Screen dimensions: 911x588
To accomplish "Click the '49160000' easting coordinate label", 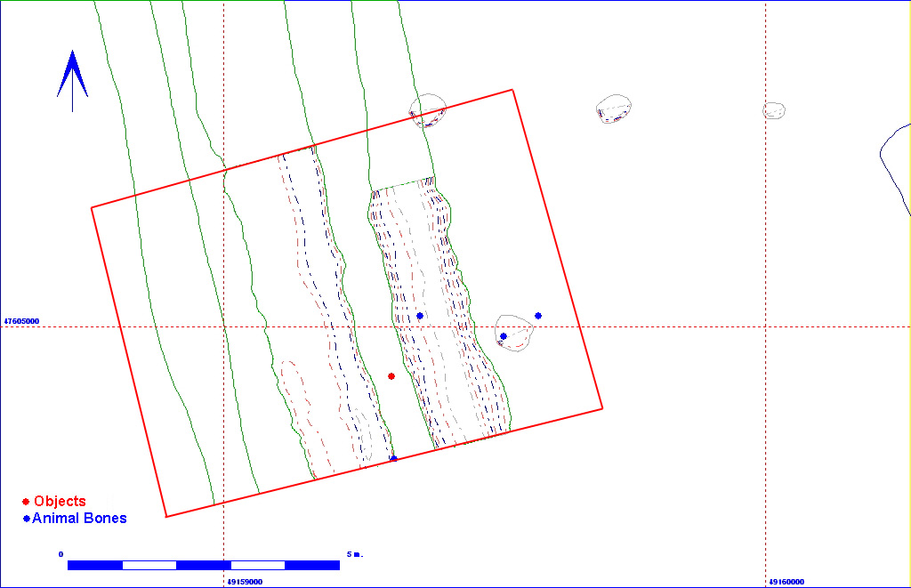I will click(x=786, y=582).
